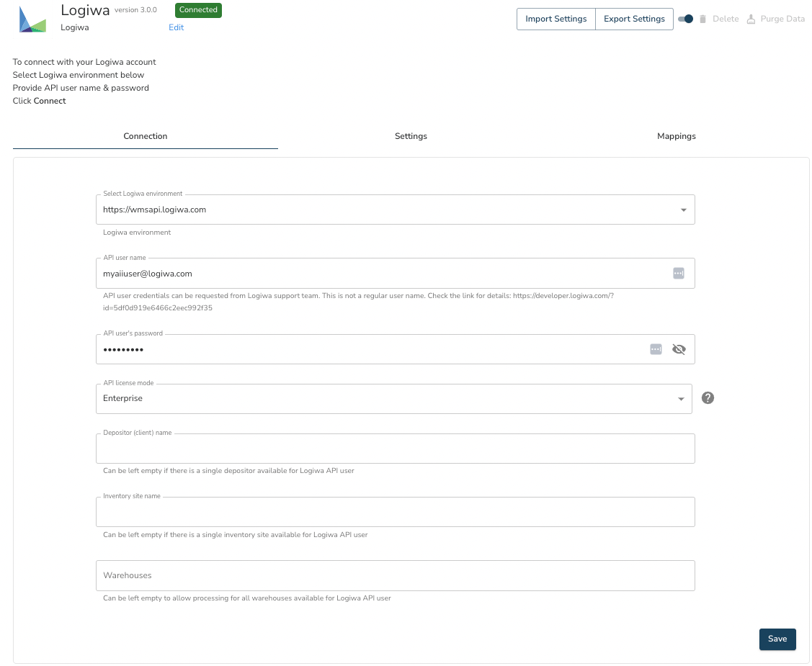This screenshot has height=666, width=812.
Task: Click 'Select Logiwa environment below' instruction text
Action: [x=79, y=75]
